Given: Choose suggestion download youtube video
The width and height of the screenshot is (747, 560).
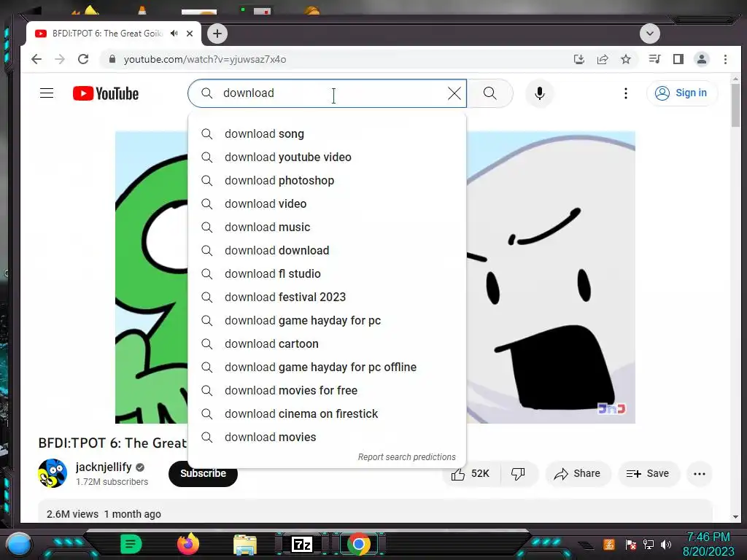Looking at the screenshot, I should pos(327,157).
